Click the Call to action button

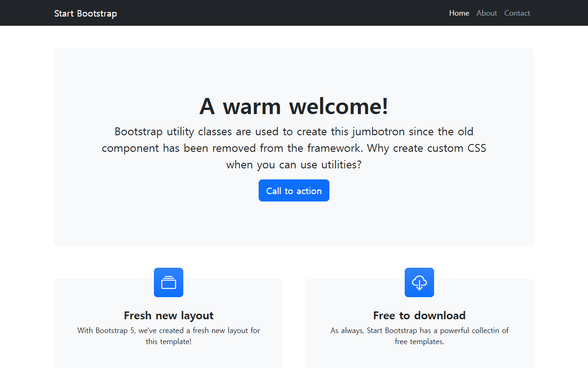point(294,190)
